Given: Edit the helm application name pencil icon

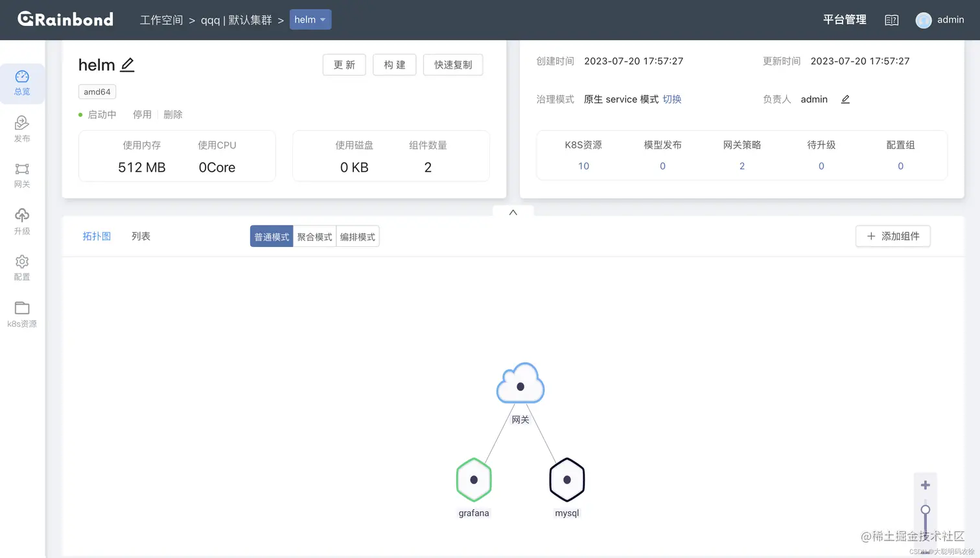Looking at the screenshot, I should [x=128, y=65].
